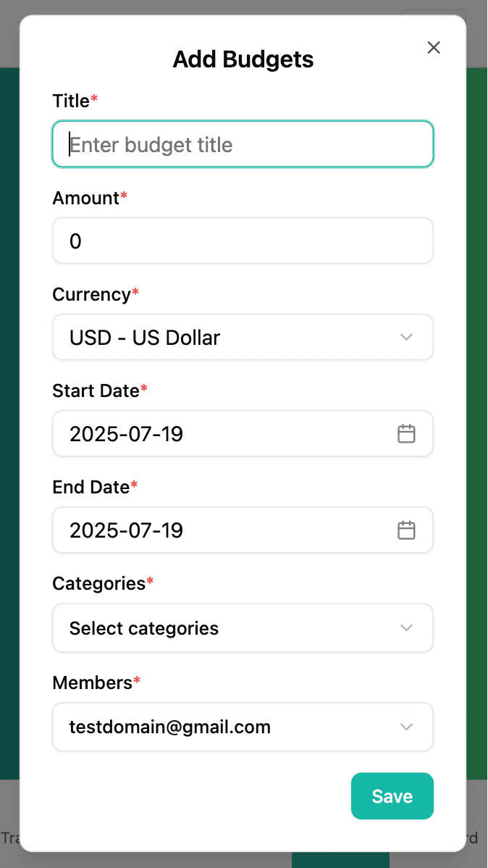This screenshot has height=868, width=488.
Task: Open the Select categories dropdown
Action: [243, 627]
